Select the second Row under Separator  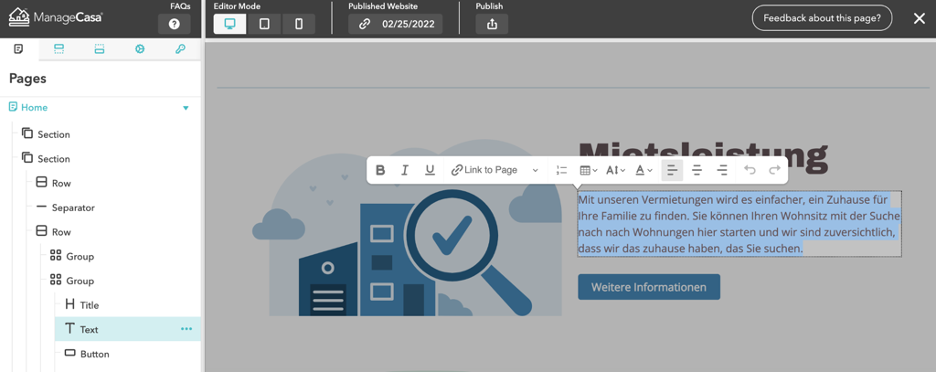click(x=53, y=232)
